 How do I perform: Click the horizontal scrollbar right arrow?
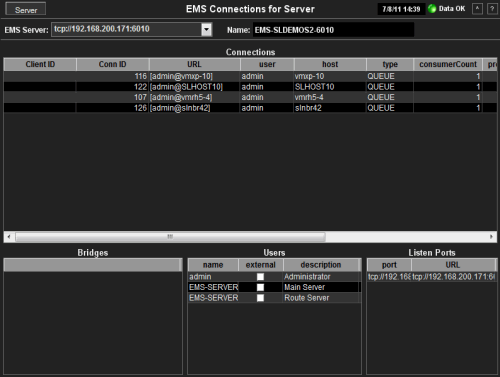click(491, 237)
